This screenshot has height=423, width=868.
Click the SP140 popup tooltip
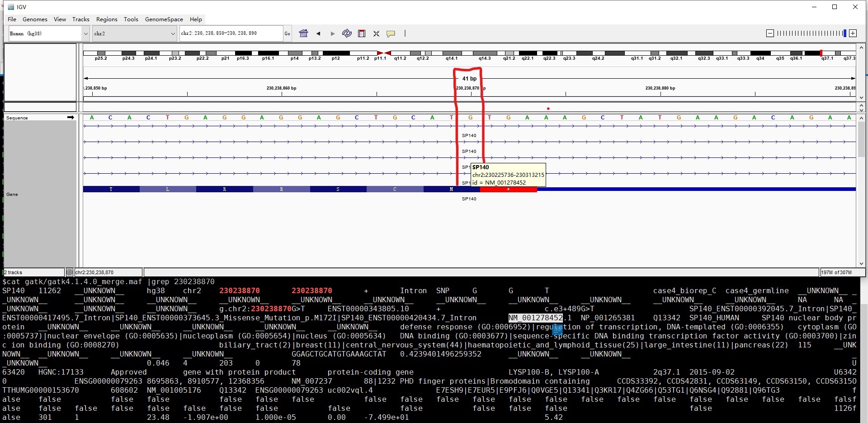508,175
